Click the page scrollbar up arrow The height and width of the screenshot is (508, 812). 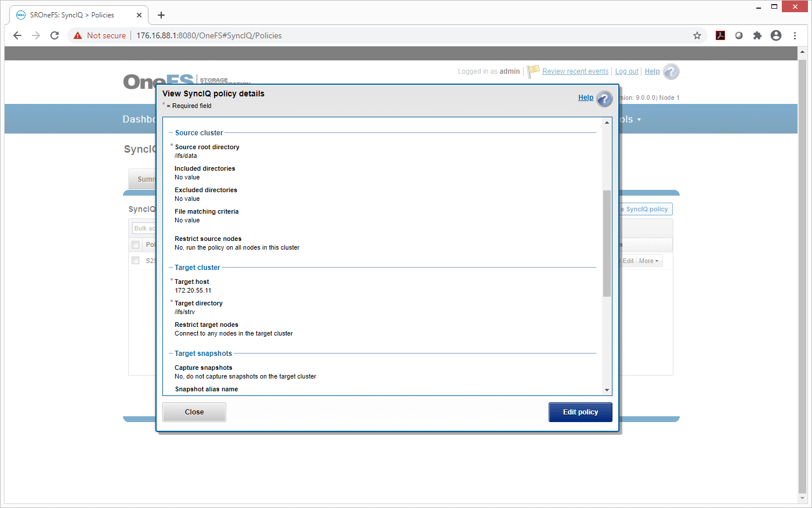click(803, 52)
